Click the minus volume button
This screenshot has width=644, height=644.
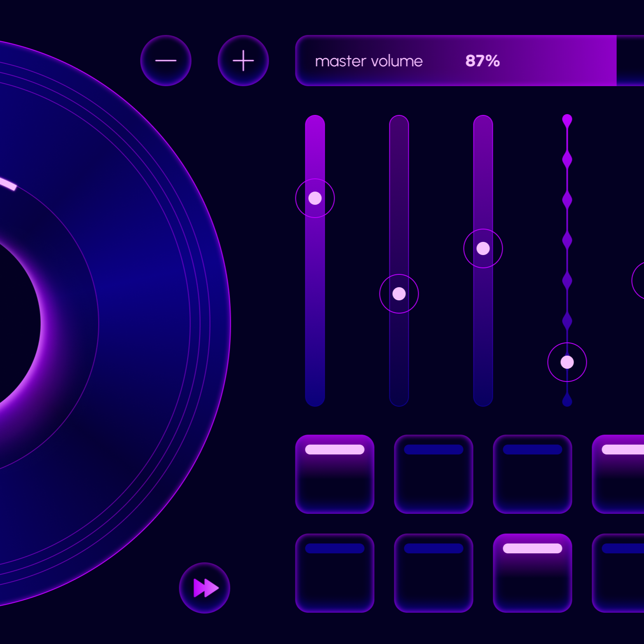coord(166,61)
